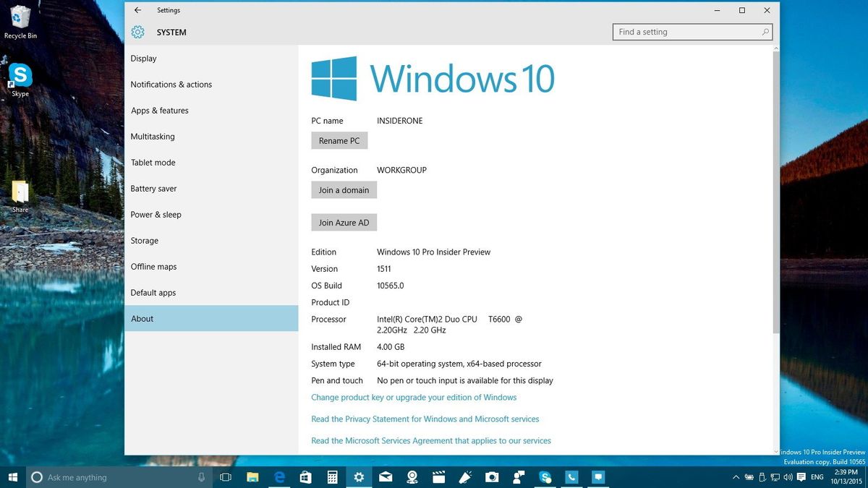Screen dimensions: 868x488
Task: Open the Change product key link
Action: pos(413,397)
